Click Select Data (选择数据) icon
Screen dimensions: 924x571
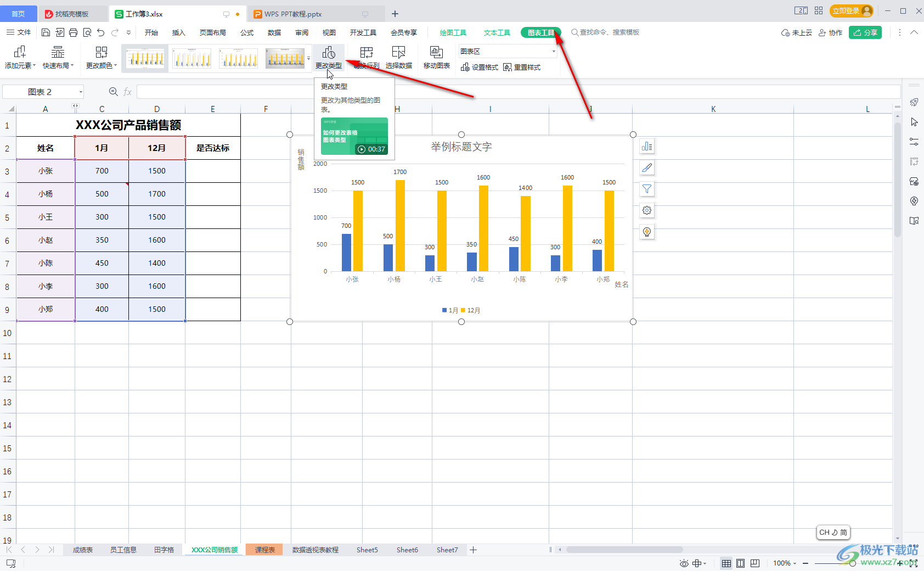399,53
